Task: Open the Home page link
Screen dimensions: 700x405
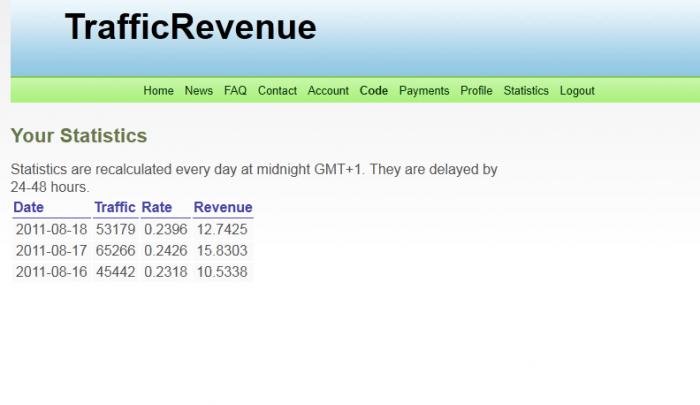Action: click(x=158, y=91)
